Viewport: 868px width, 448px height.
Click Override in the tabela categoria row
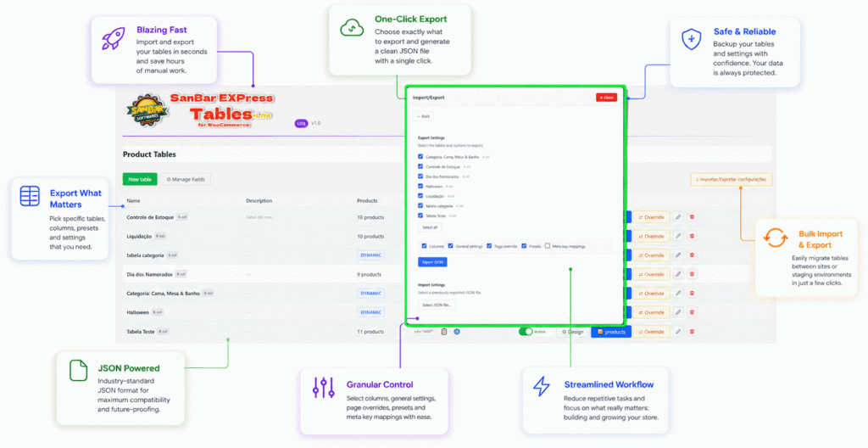click(x=652, y=255)
